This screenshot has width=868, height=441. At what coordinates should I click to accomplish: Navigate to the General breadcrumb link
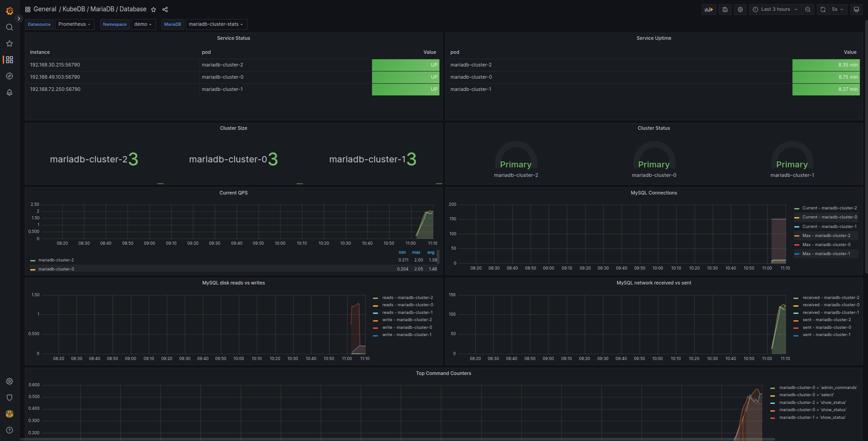click(x=45, y=9)
